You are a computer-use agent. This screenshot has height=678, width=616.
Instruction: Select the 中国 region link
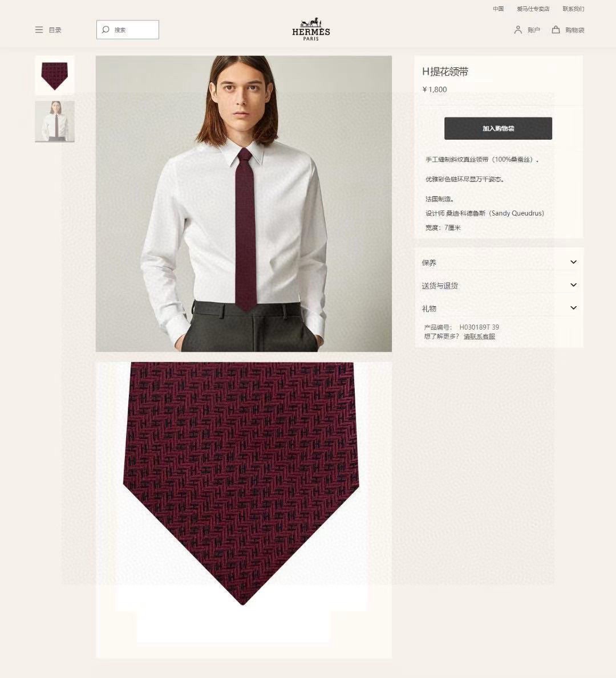pos(499,9)
